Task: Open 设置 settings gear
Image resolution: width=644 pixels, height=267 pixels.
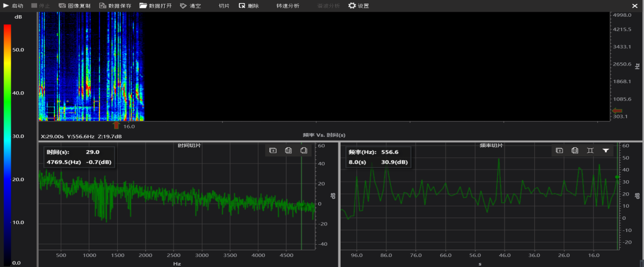Action: pyautogui.click(x=358, y=6)
